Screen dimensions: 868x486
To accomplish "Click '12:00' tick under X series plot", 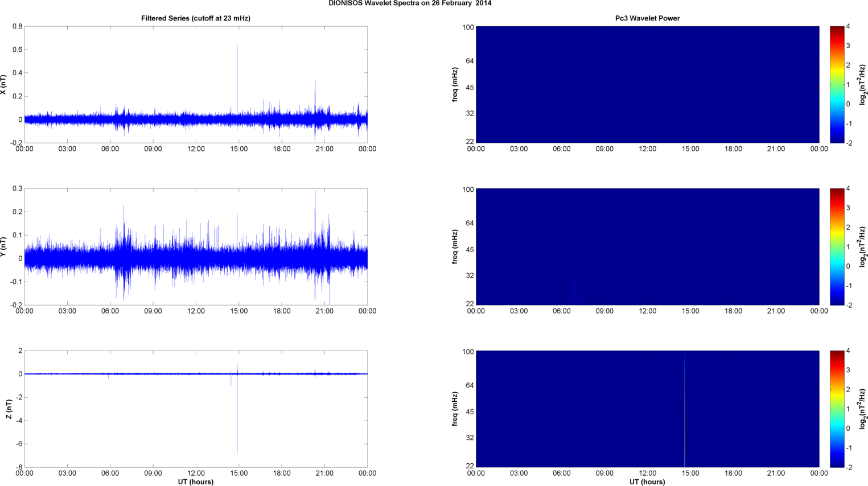I will (x=196, y=149).
